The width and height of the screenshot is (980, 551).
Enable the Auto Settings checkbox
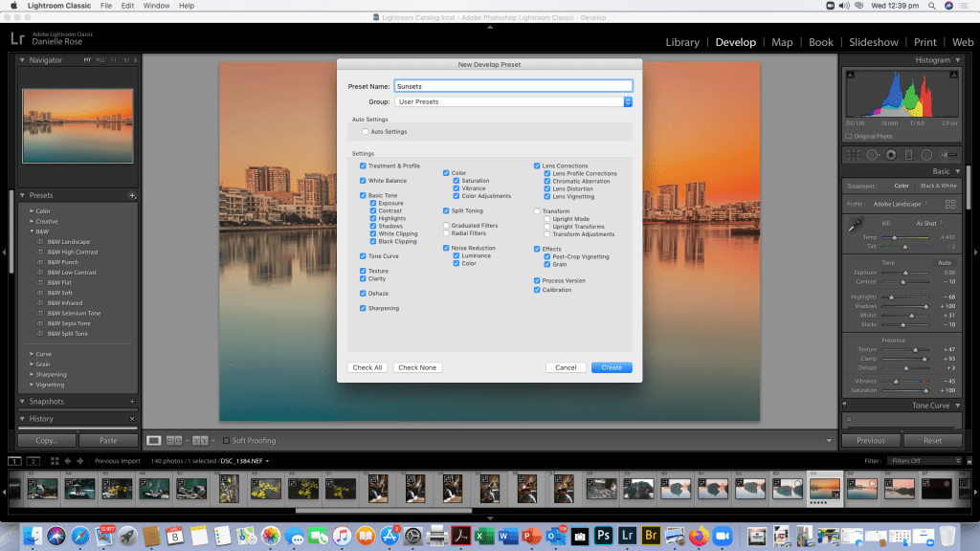point(365,131)
